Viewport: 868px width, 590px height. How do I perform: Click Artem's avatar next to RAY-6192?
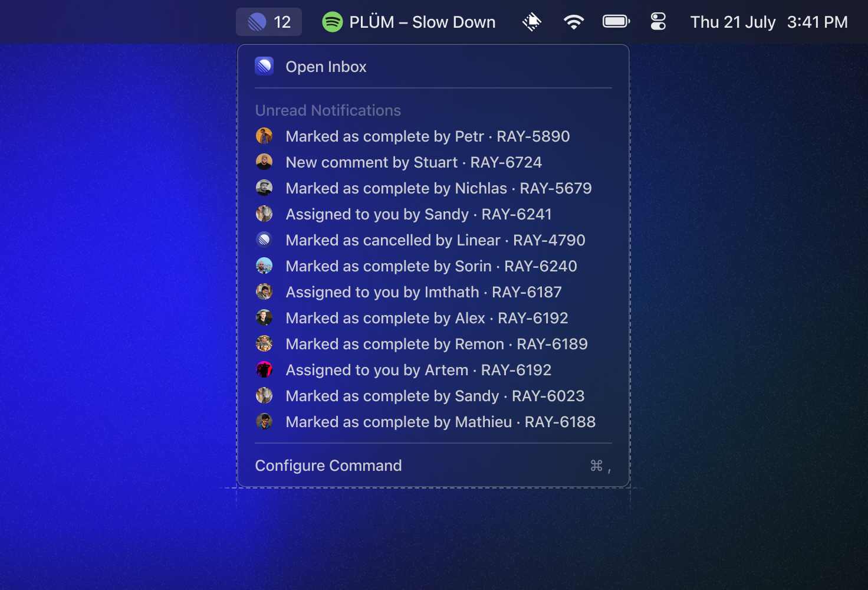(x=264, y=369)
